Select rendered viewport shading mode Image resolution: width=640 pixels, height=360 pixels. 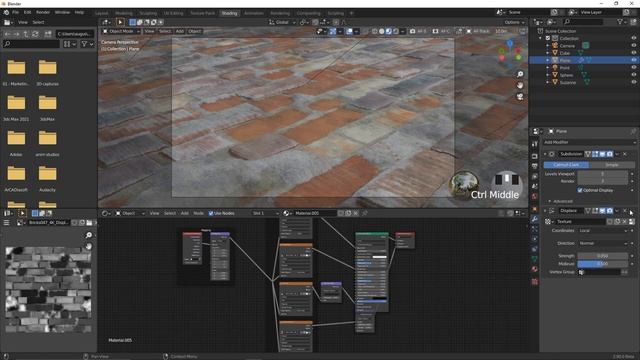point(396,31)
